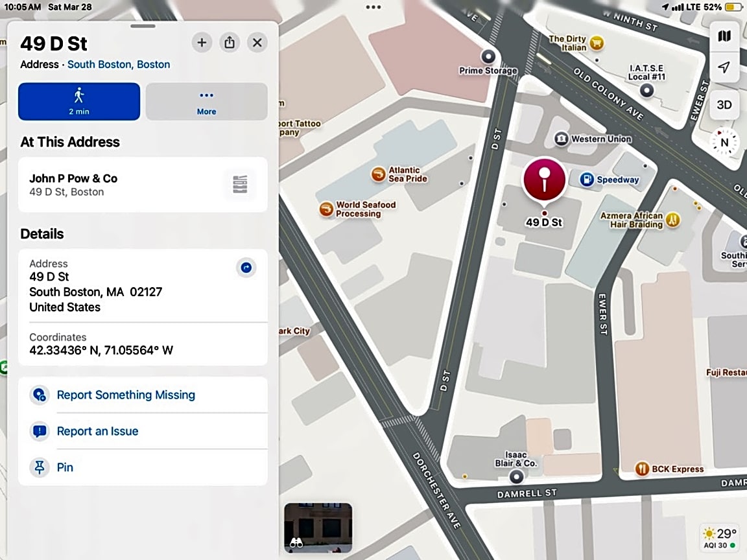
Task: Select Report Something Missing
Action: [x=126, y=395]
